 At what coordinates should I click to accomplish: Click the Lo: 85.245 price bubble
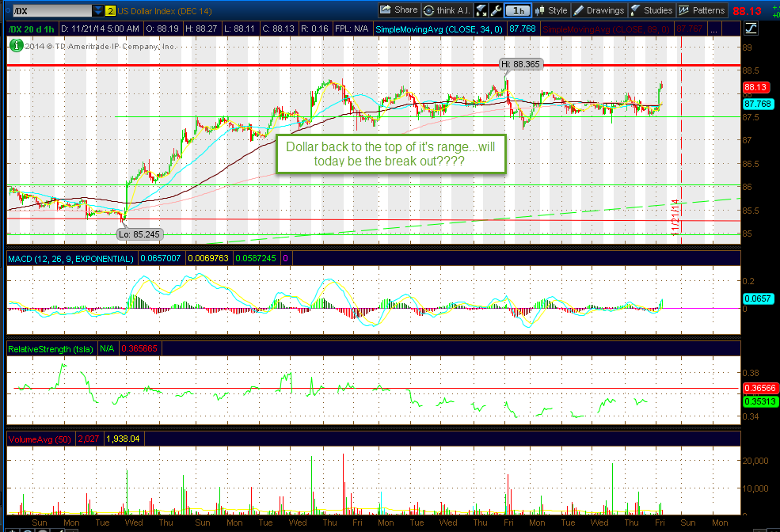[139, 234]
